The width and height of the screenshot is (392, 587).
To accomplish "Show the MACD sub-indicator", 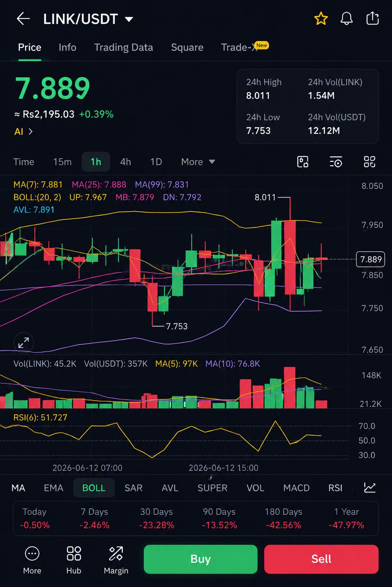I will point(296,488).
